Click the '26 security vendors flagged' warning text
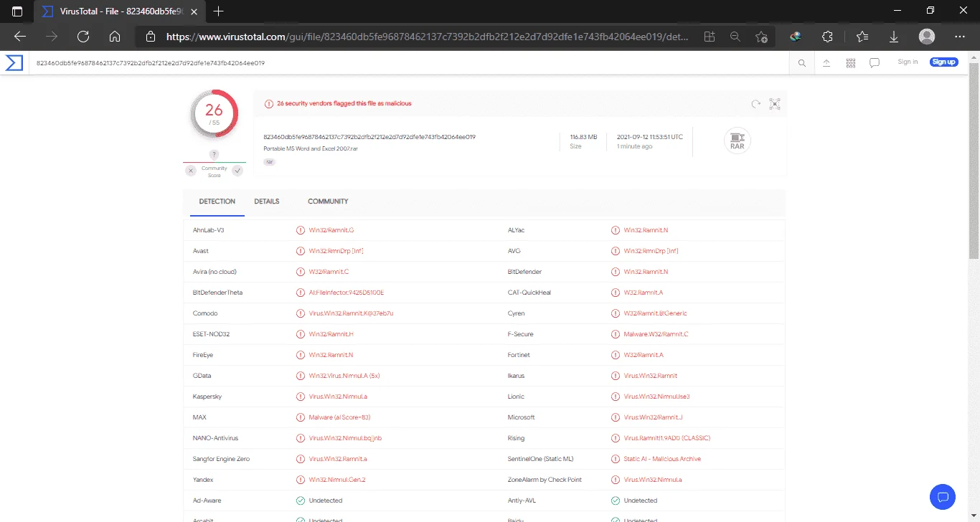 click(344, 104)
